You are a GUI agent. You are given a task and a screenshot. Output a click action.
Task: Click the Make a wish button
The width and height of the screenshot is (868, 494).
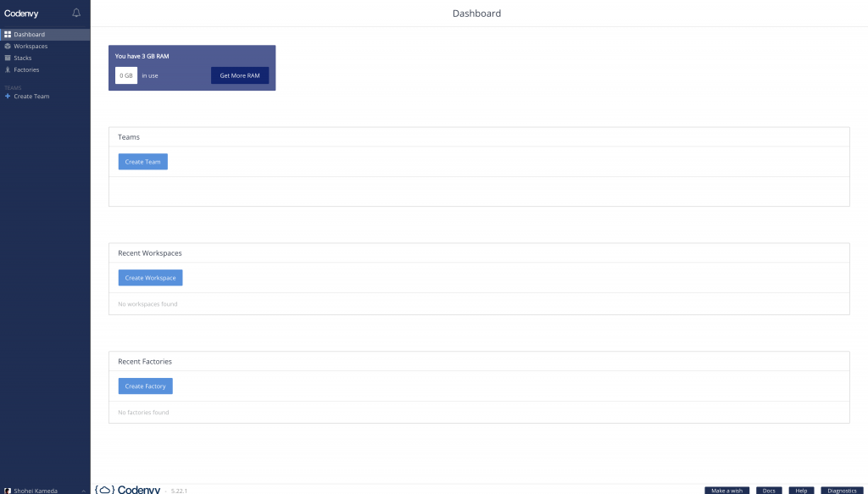[x=727, y=490]
